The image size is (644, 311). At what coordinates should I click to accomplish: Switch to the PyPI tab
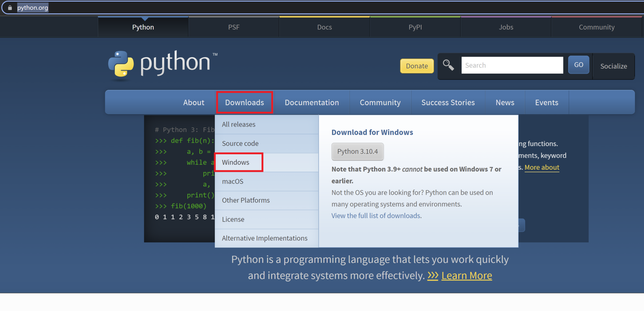coord(415,27)
